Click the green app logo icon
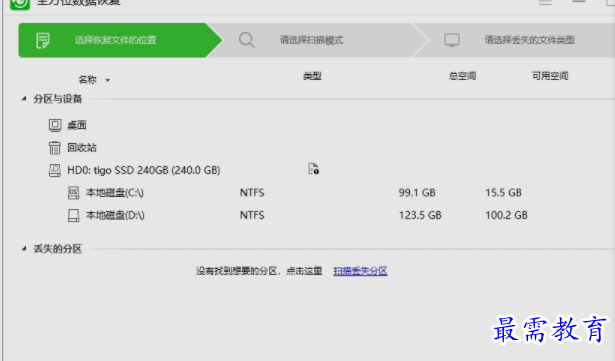The height and width of the screenshot is (361, 615). pos(20,4)
